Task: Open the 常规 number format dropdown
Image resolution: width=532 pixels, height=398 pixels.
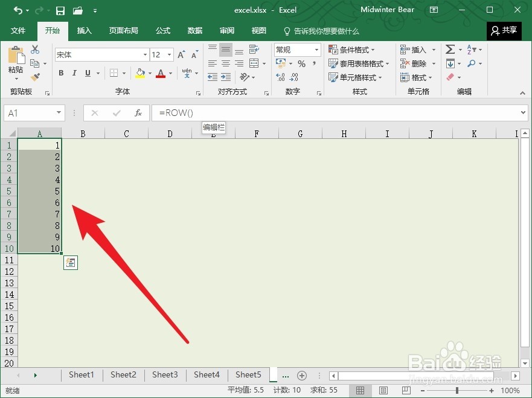Action: coord(316,50)
